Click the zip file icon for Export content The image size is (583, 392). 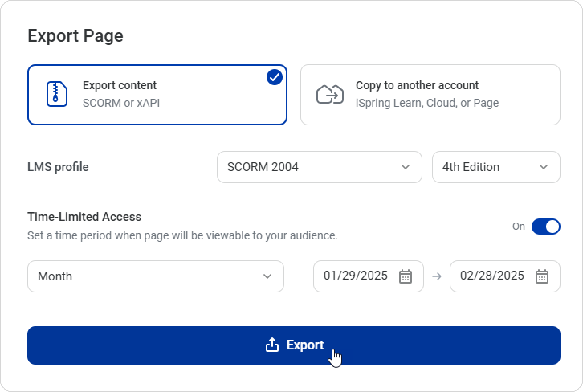pos(57,94)
